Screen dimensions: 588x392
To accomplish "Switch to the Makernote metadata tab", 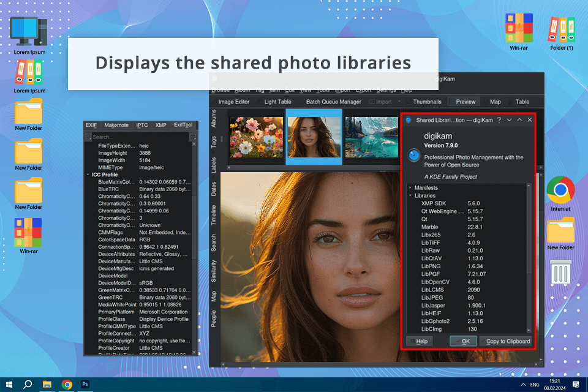I will 116,126.
